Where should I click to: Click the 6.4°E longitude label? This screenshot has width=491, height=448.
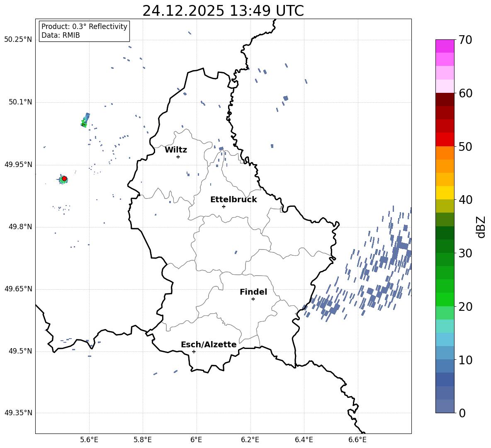304,440
